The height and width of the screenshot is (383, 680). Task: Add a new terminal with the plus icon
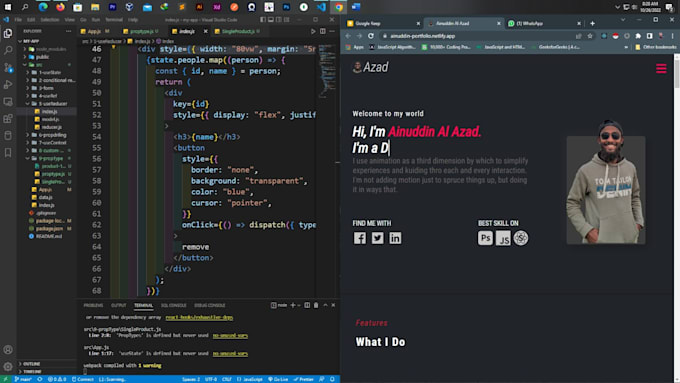pos(293,305)
